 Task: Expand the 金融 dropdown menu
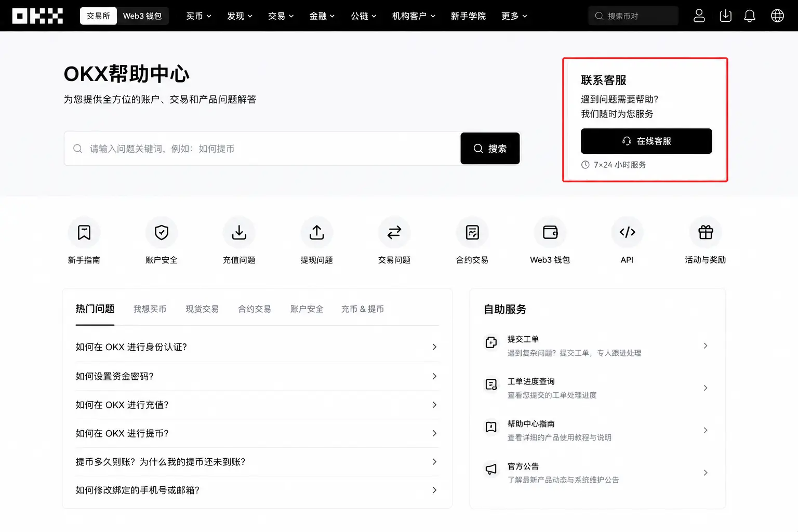point(322,16)
